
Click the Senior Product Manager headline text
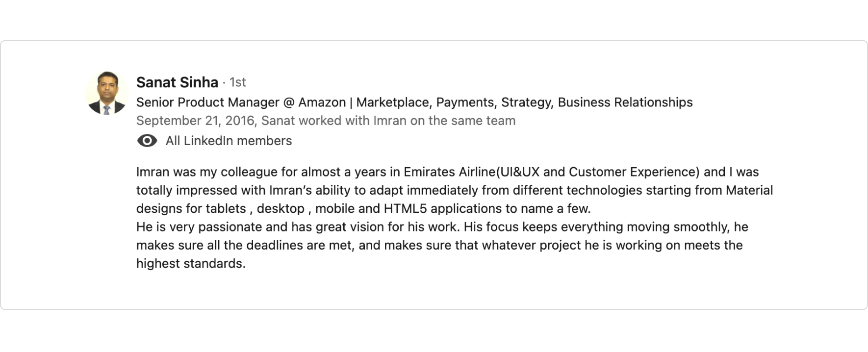click(x=207, y=102)
